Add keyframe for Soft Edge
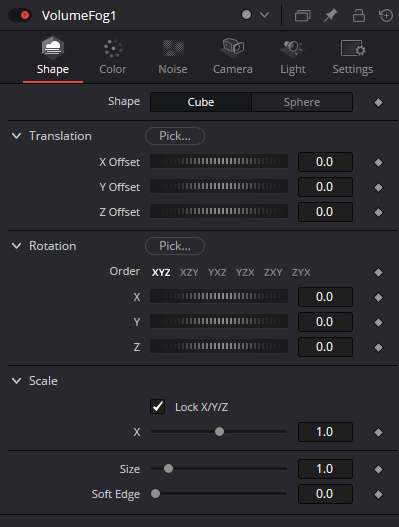 tap(378, 494)
